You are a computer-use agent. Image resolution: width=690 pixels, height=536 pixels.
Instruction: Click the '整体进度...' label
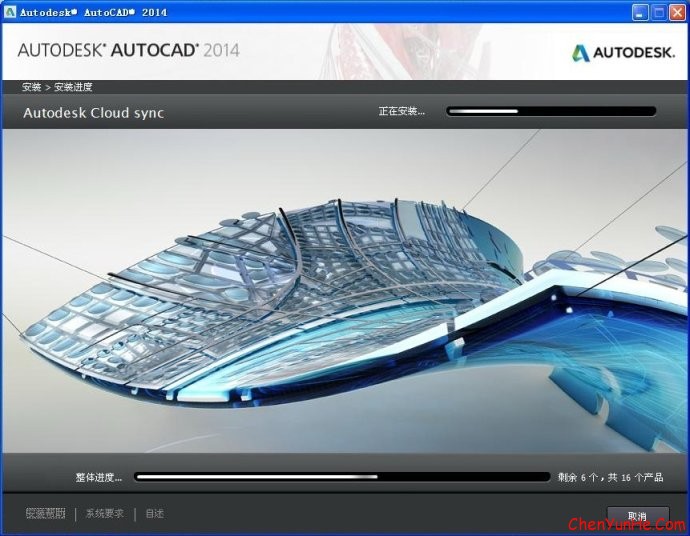pyautogui.click(x=99, y=477)
